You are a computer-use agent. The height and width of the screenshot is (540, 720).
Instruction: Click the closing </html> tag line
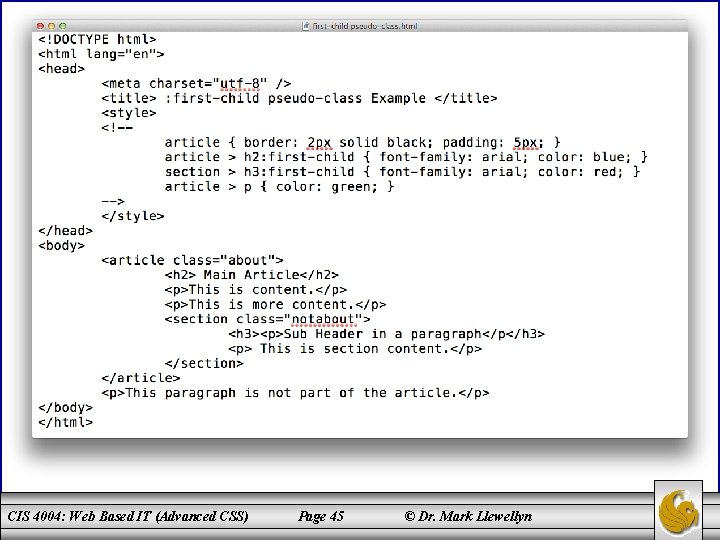pyautogui.click(x=66, y=422)
